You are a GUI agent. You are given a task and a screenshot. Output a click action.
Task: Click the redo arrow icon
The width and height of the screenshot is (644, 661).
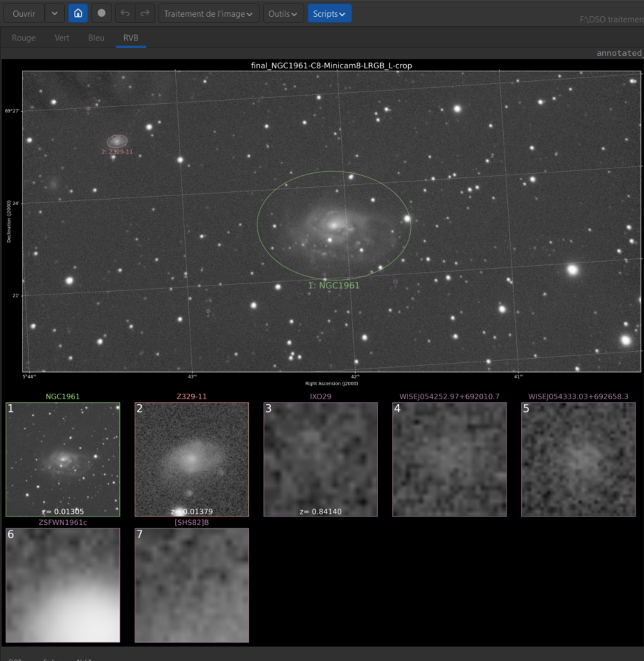click(x=144, y=13)
